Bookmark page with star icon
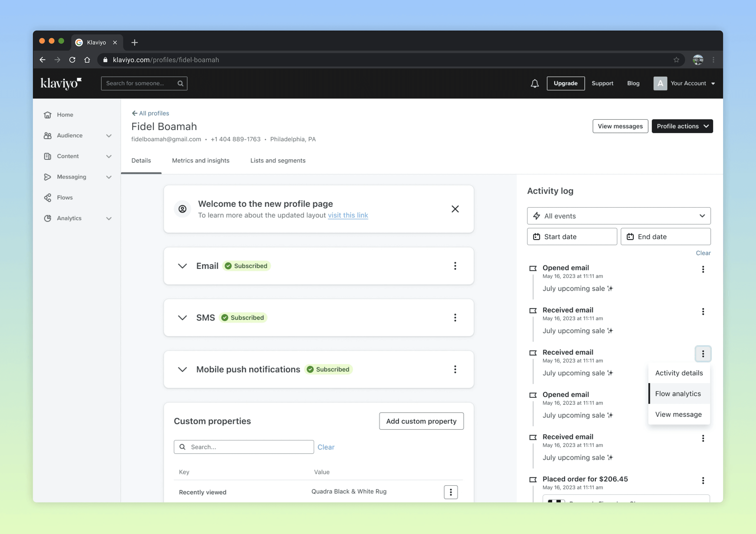 click(676, 60)
